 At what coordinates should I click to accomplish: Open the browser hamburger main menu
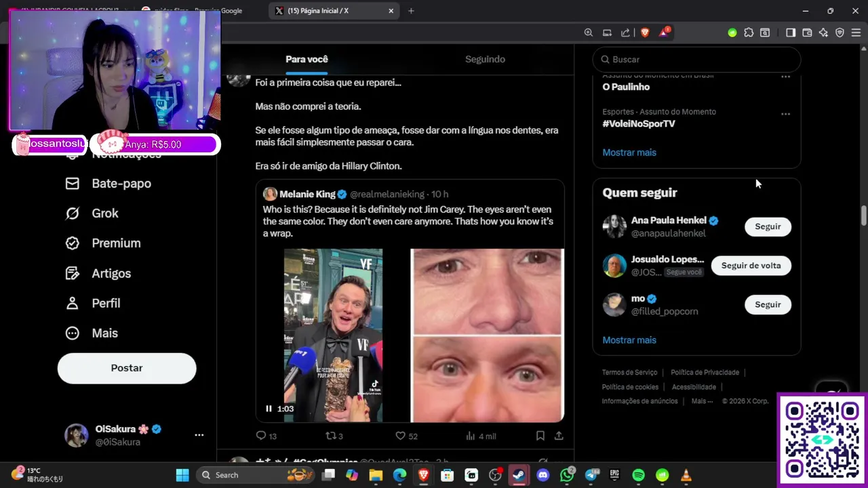point(856,33)
